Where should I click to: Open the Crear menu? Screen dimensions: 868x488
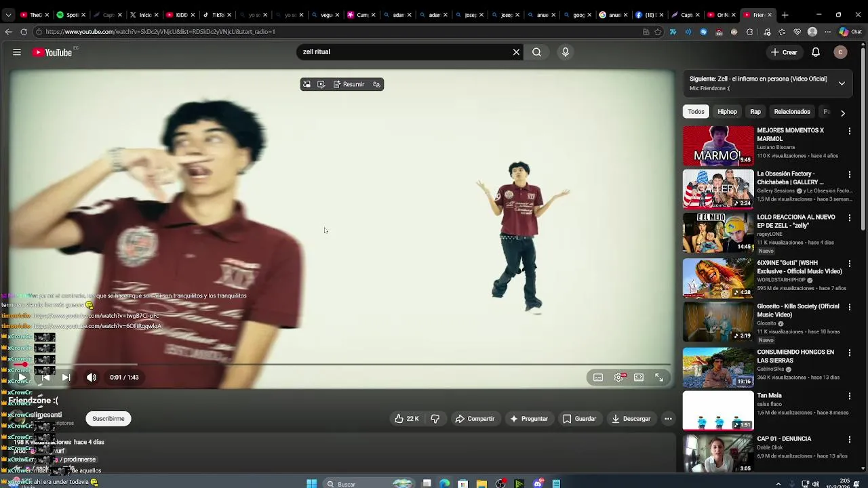[x=784, y=52]
